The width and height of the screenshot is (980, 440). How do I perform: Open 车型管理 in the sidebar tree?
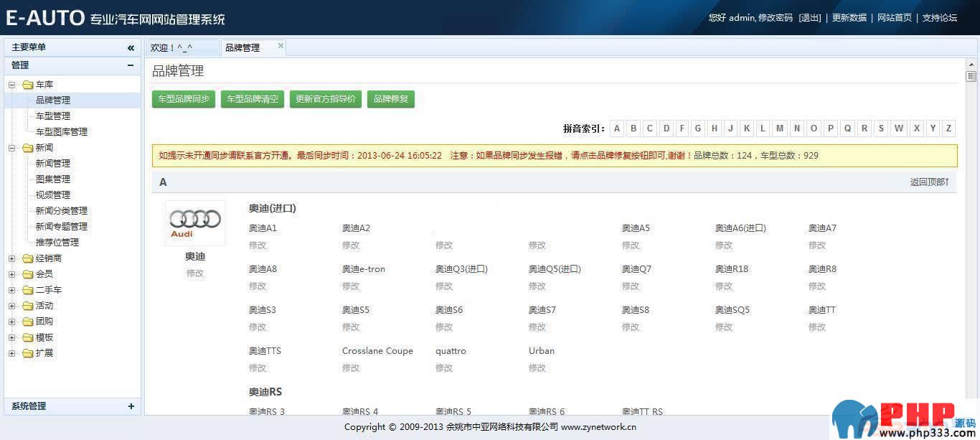53,116
